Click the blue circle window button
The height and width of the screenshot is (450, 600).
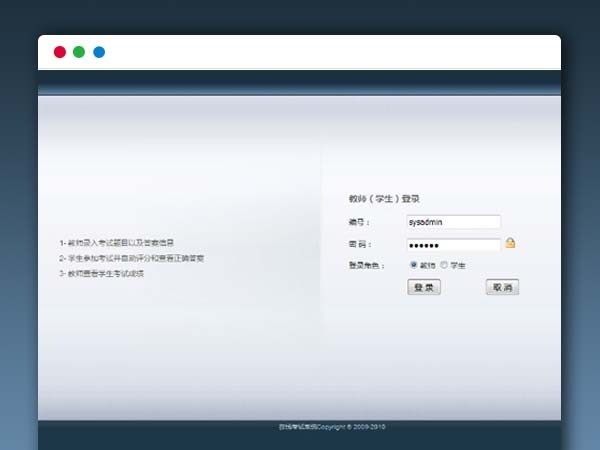[99, 52]
